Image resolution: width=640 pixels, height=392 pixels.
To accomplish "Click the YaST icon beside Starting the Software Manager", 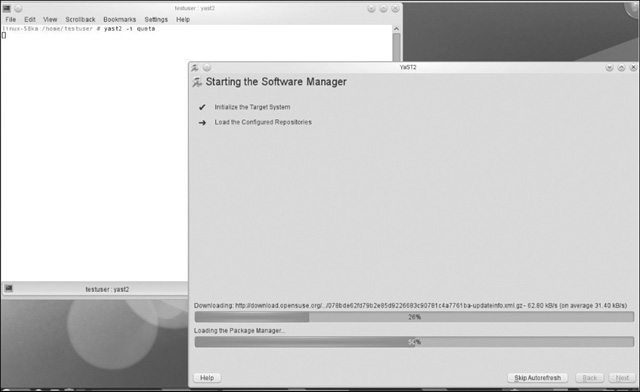I will pyautogui.click(x=197, y=82).
